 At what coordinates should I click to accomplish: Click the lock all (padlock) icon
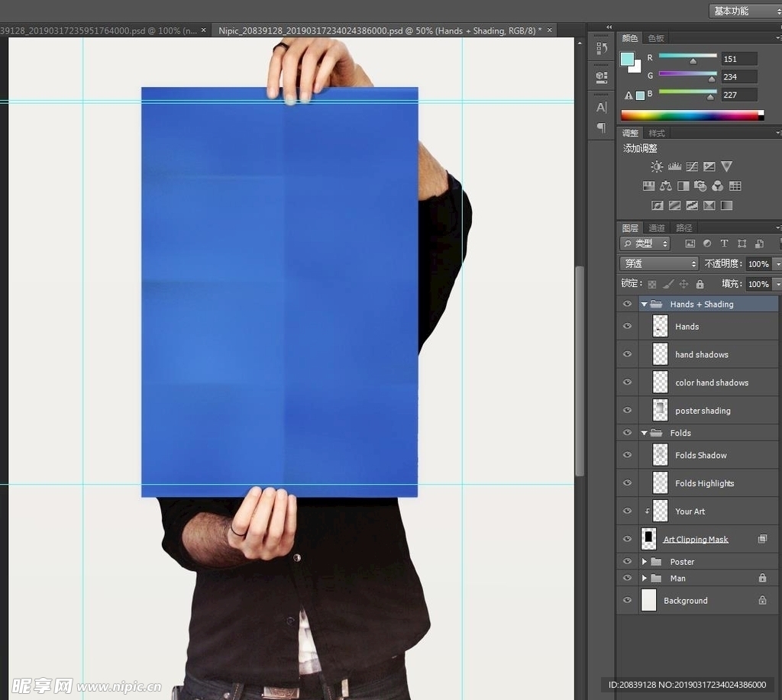(700, 284)
